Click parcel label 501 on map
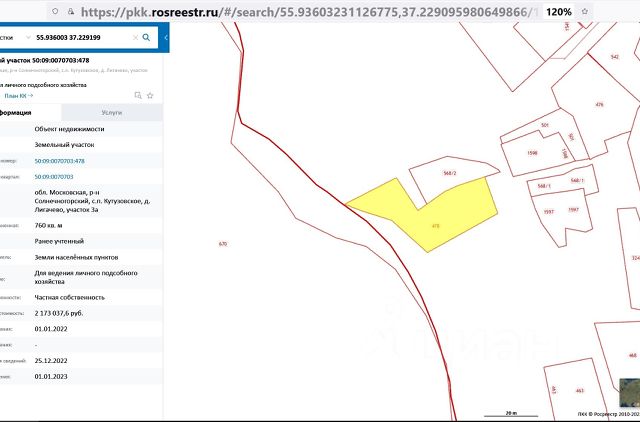 point(544,125)
